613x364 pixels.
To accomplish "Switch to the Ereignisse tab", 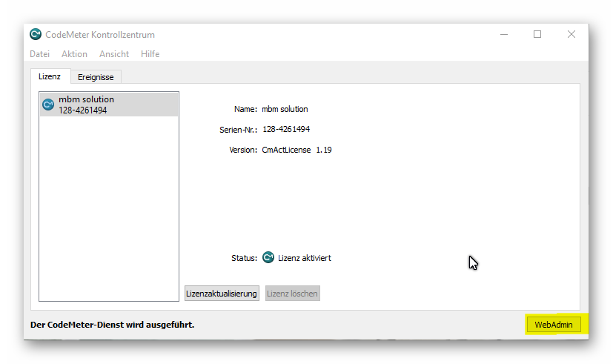I will 96,77.
